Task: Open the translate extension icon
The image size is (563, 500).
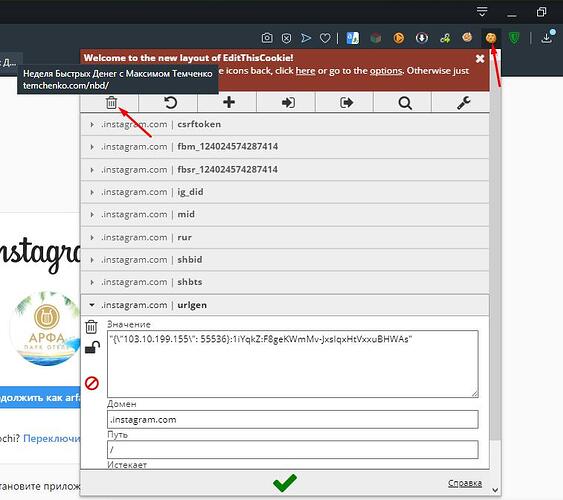Action: [353, 38]
